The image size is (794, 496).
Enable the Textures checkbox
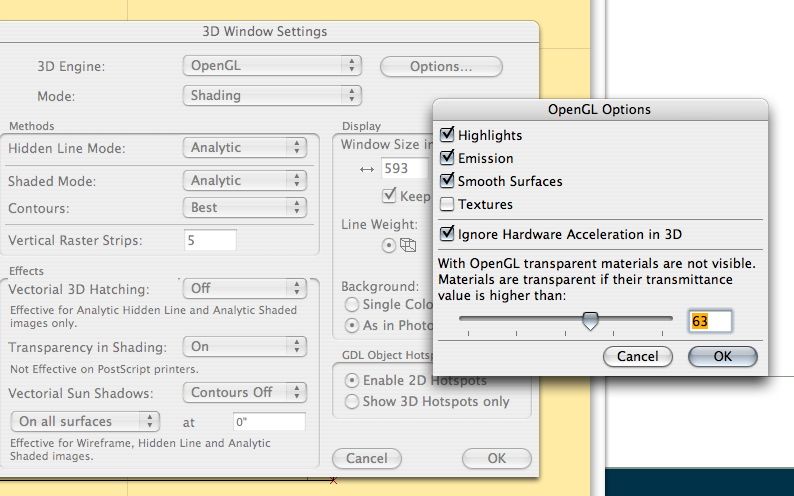pos(447,204)
